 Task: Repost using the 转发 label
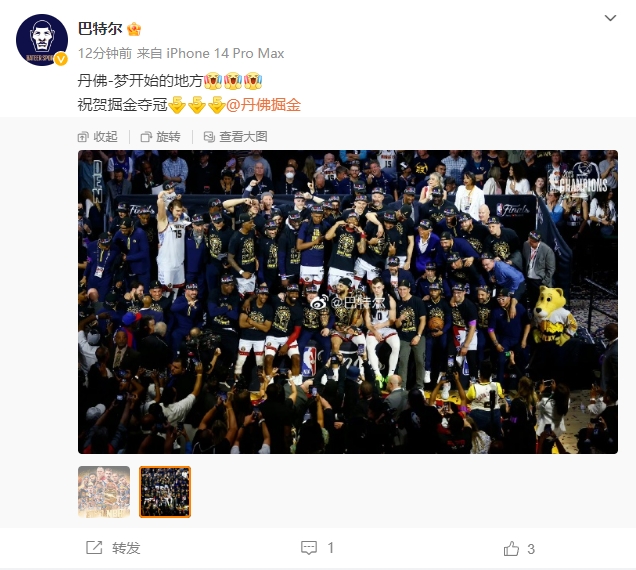pos(126,548)
